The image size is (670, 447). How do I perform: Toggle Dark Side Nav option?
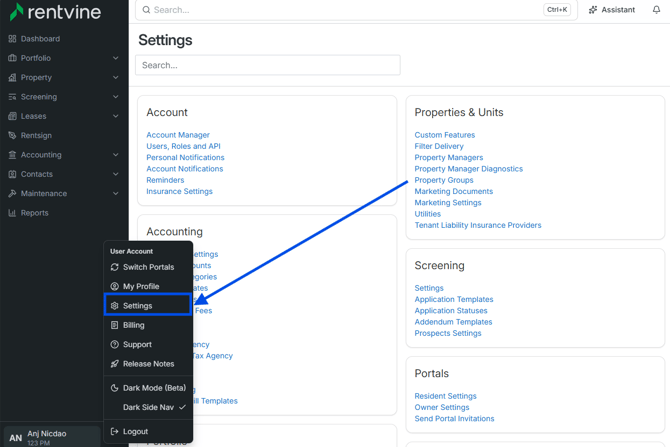(x=148, y=407)
